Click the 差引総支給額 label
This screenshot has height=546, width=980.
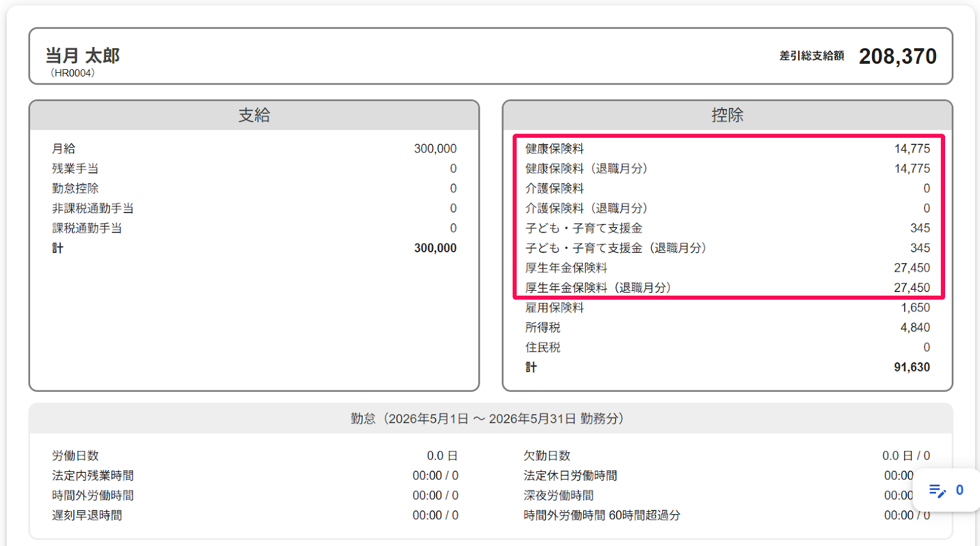point(812,56)
